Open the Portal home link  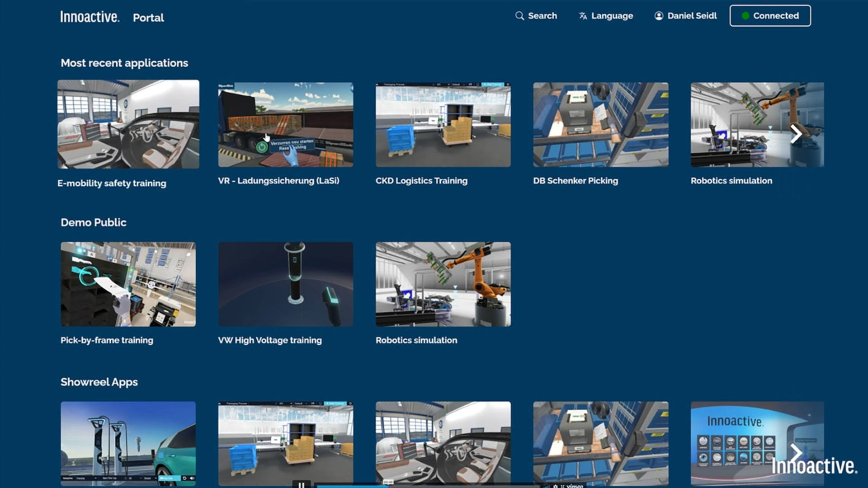tap(148, 18)
